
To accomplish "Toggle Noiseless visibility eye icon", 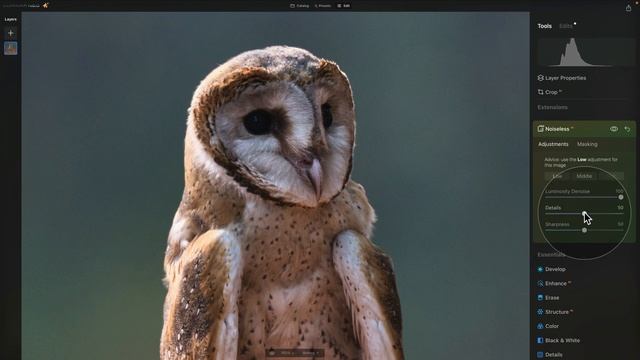I will point(614,129).
